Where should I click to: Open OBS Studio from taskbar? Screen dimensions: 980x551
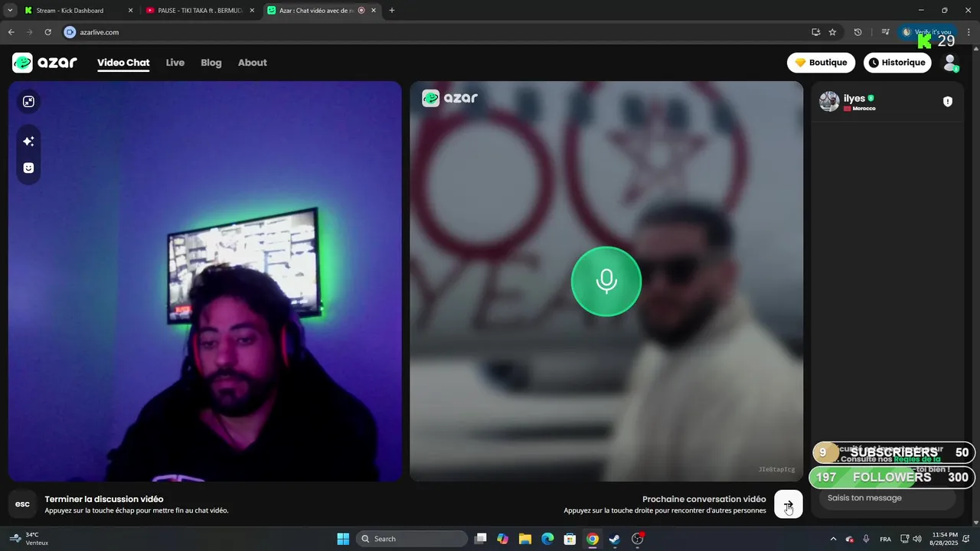pos(638,539)
